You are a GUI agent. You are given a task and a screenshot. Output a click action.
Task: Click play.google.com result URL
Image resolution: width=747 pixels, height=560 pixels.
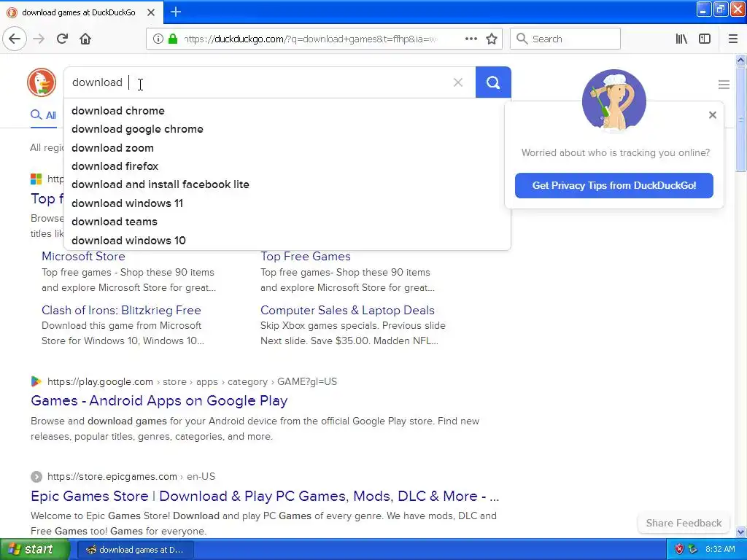click(192, 381)
